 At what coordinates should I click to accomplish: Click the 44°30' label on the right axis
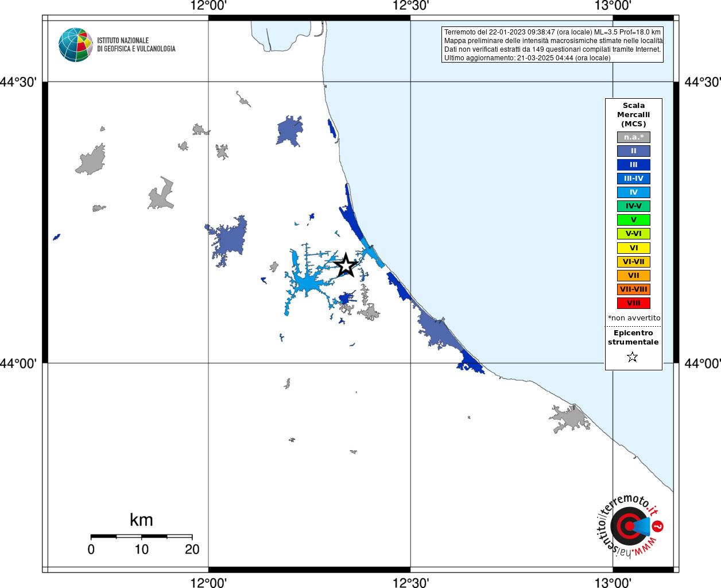coord(703,82)
